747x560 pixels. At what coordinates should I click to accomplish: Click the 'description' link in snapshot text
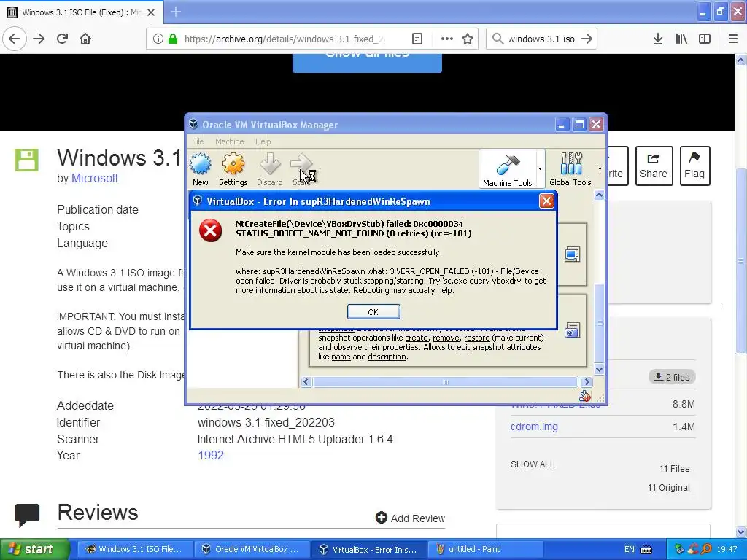(x=387, y=357)
